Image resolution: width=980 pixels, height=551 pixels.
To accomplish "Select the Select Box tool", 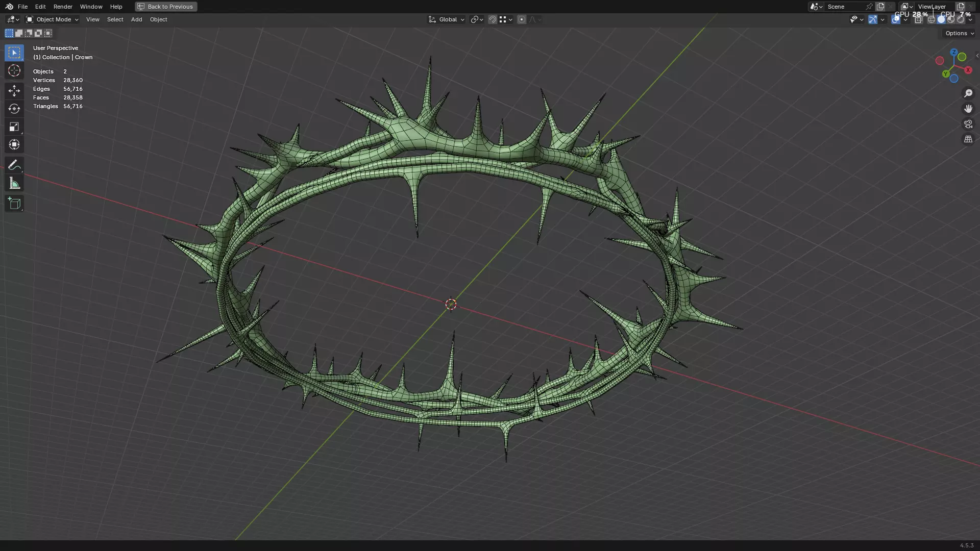I will 14,53.
